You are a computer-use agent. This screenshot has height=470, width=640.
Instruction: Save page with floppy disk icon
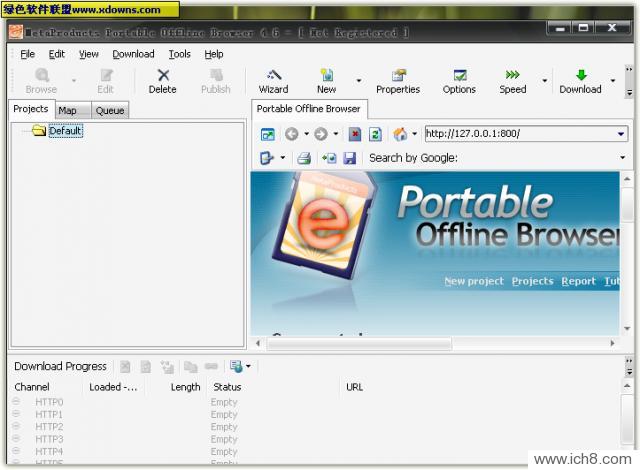[350, 158]
